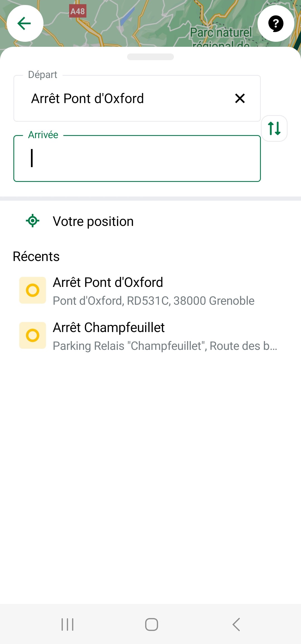Open the help question mark icon
This screenshot has width=301, height=644.
point(276,23)
